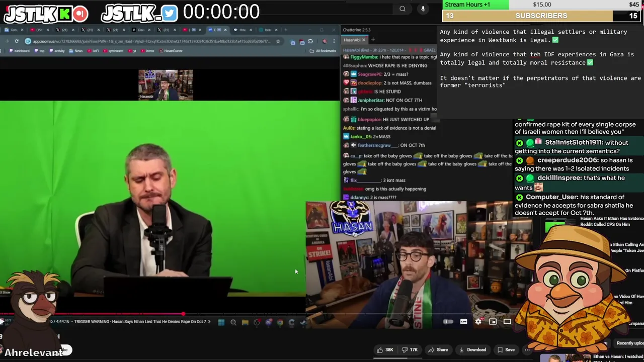The width and height of the screenshot is (644, 362).
Task: Toggle YouTube autoplay switch
Action: coord(447,322)
